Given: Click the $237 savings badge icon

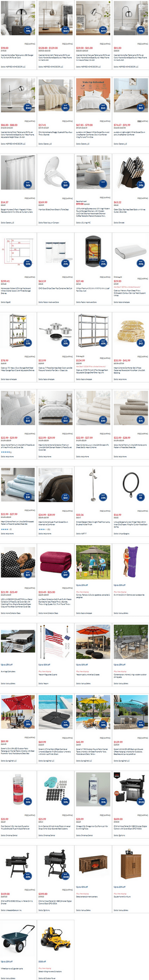Looking at the screenshot, I should pyautogui.click(x=103, y=31).
